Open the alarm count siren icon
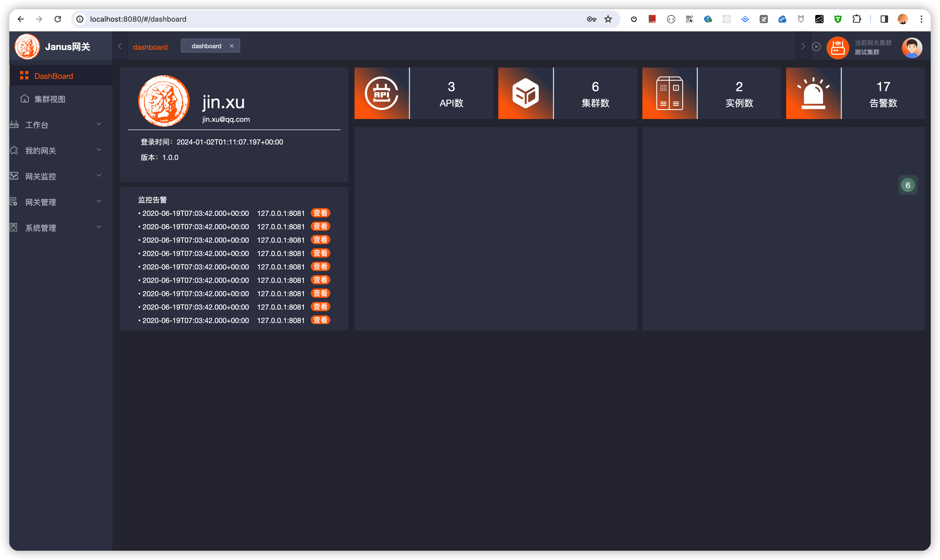This screenshot has width=940, height=560. (813, 93)
